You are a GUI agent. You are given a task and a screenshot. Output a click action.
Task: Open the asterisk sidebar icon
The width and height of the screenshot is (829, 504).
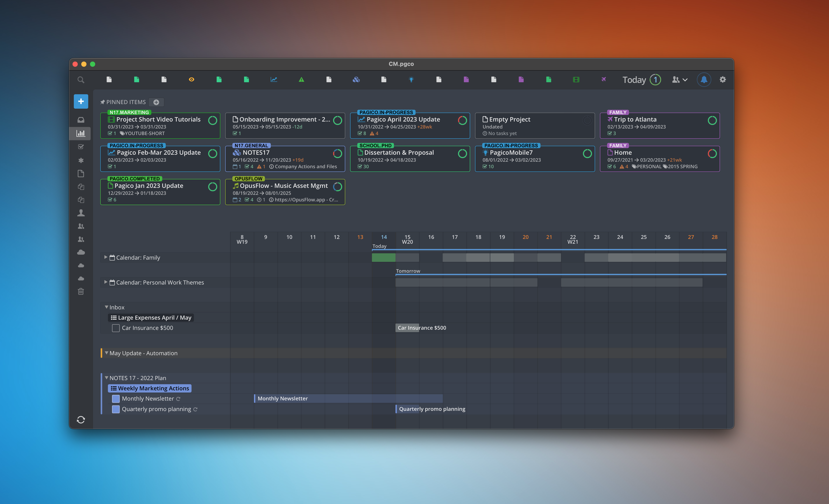click(x=81, y=160)
